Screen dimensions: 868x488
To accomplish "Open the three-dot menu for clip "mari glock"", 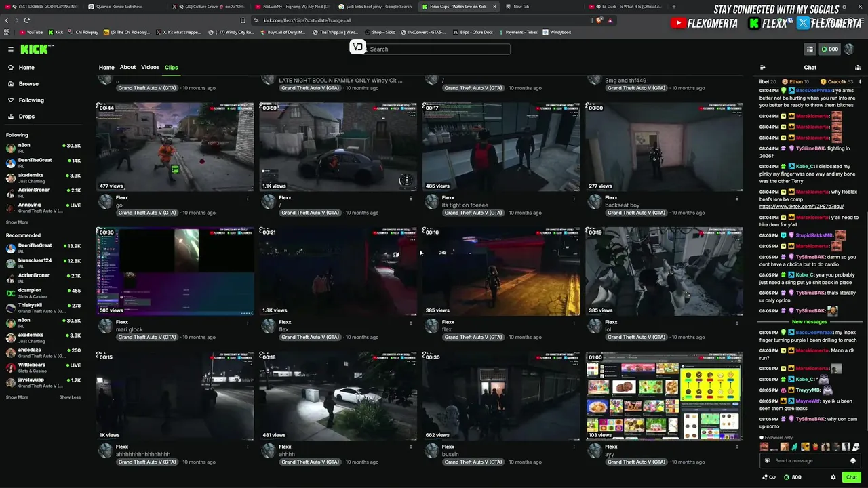I will 248,323.
